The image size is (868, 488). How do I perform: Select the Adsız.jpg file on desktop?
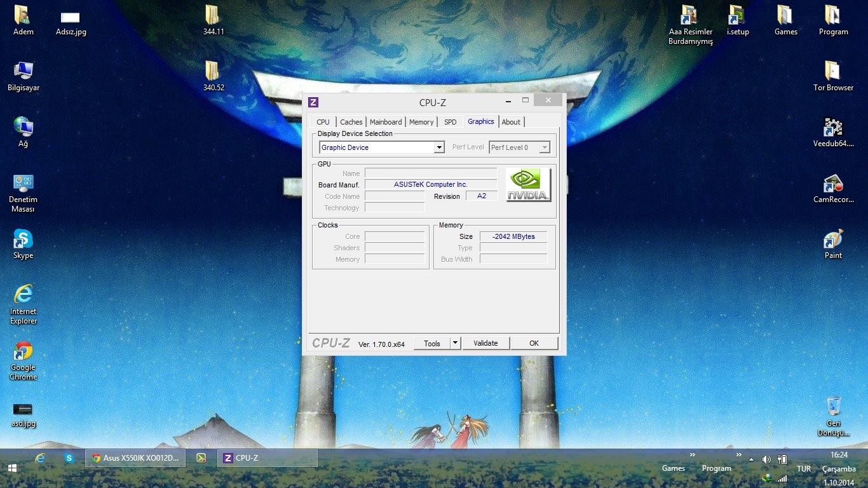click(71, 22)
